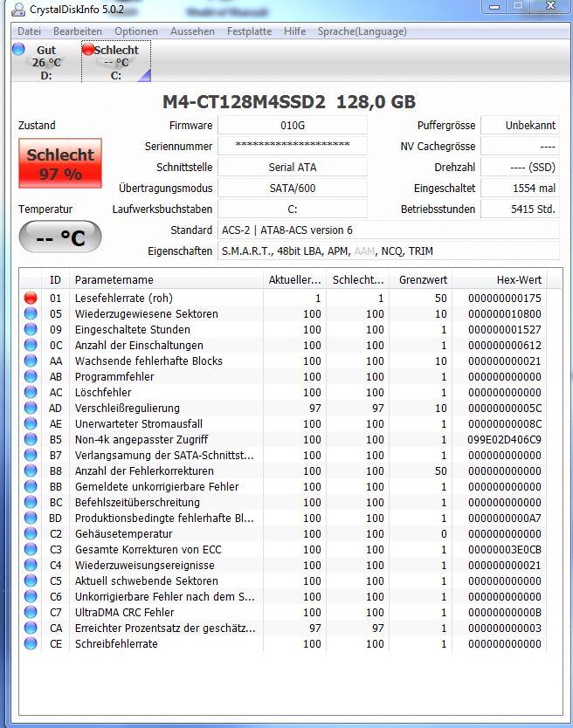
Task: Click the blue status icon for Wachsende fehlerhafte Blocks
Action: (x=31, y=361)
